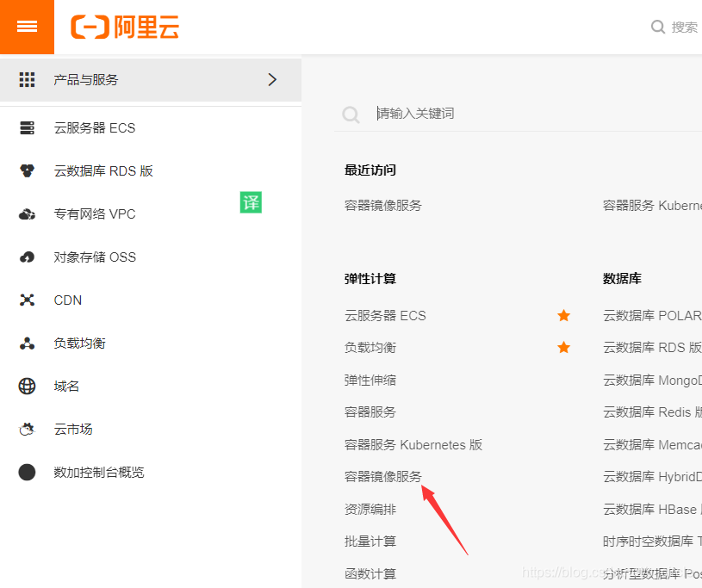The height and width of the screenshot is (588, 702).
Task: Click the VPC cloud icon in sidebar
Action: tap(27, 214)
